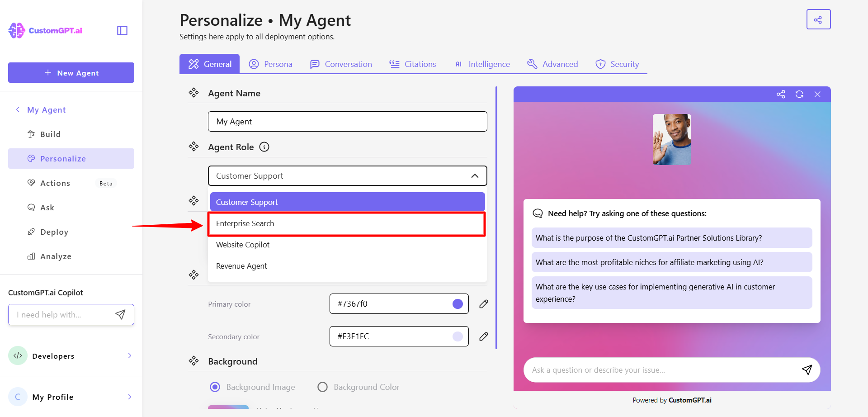The height and width of the screenshot is (417, 868).
Task: Click the Background section icon
Action: (x=194, y=361)
